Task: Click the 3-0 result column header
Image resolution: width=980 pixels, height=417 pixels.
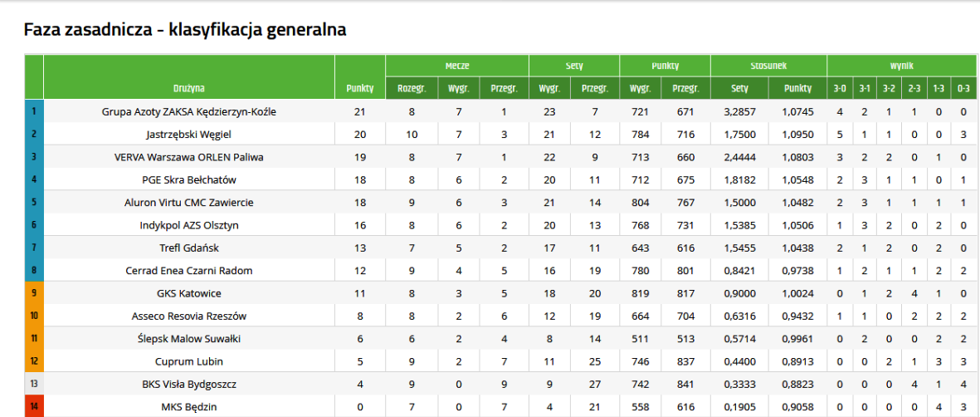Action: click(x=839, y=88)
